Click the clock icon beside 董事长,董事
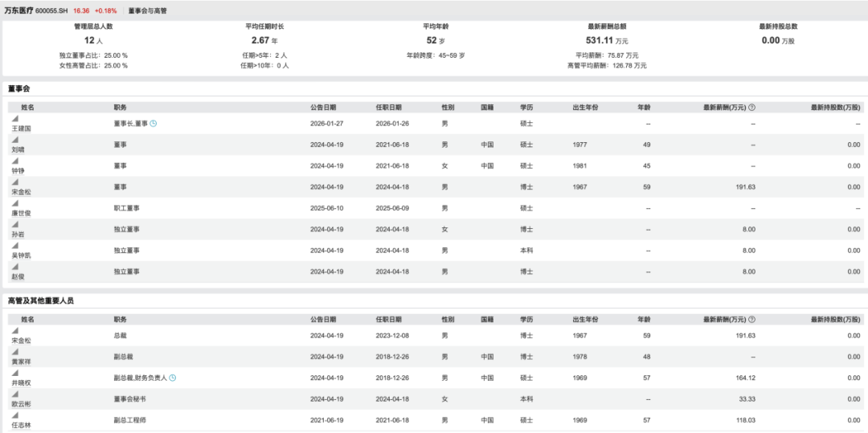Screen dimensions: 868x433 [x=154, y=124]
